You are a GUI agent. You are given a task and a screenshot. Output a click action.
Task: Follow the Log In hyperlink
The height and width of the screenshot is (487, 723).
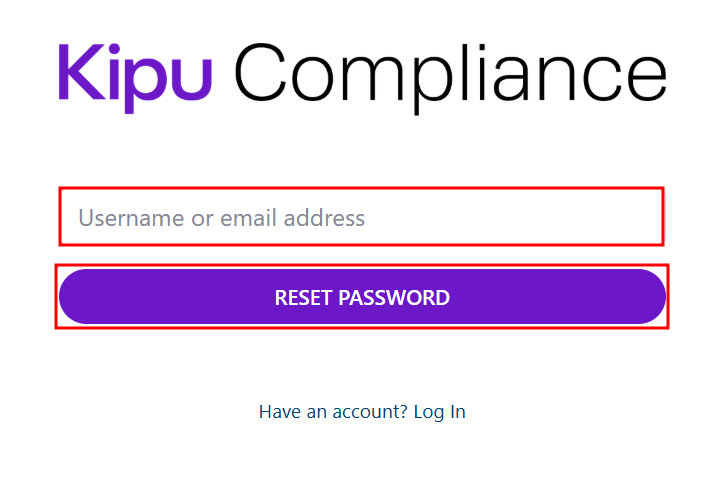[x=439, y=412]
